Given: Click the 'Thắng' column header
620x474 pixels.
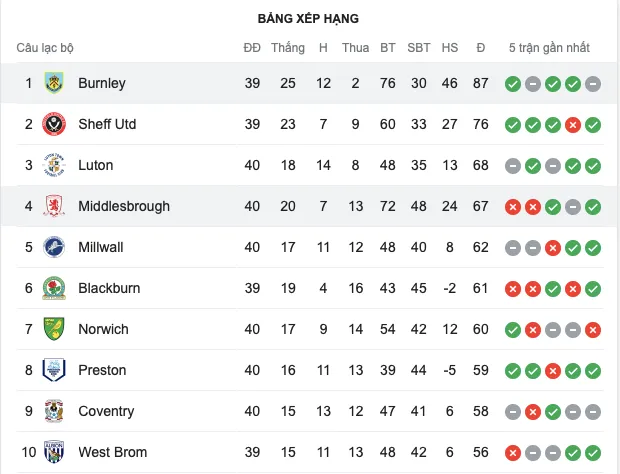Looking at the screenshot, I should [288, 48].
